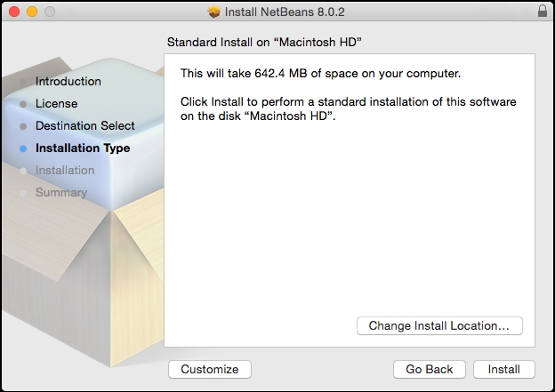555x392 pixels.
Task: Click the lock icon in title bar
Action: click(x=543, y=11)
